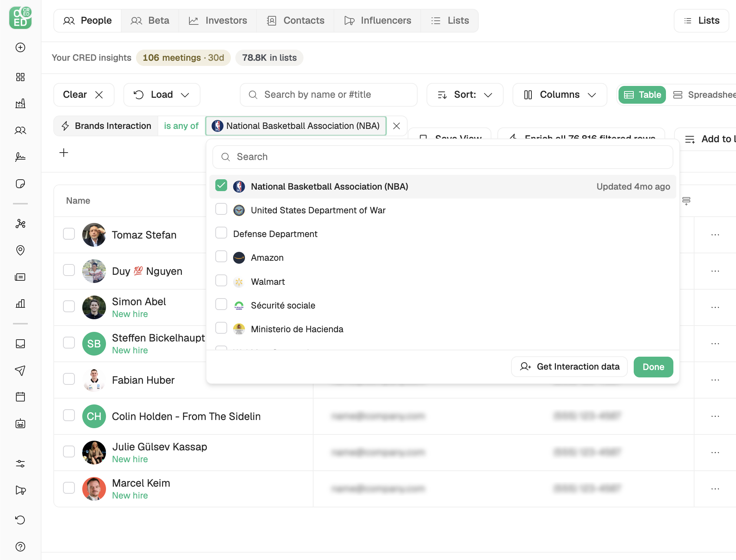Open the help question mark icon

[20, 547]
